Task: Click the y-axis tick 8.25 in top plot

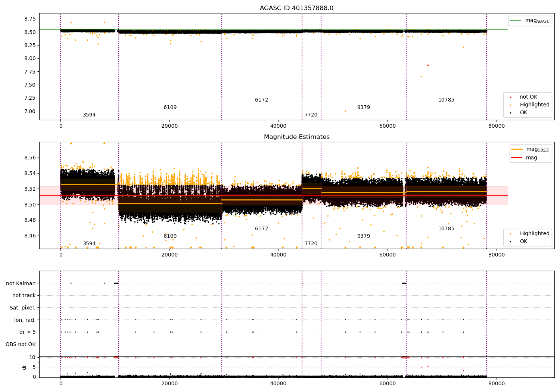Action: pos(29,45)
